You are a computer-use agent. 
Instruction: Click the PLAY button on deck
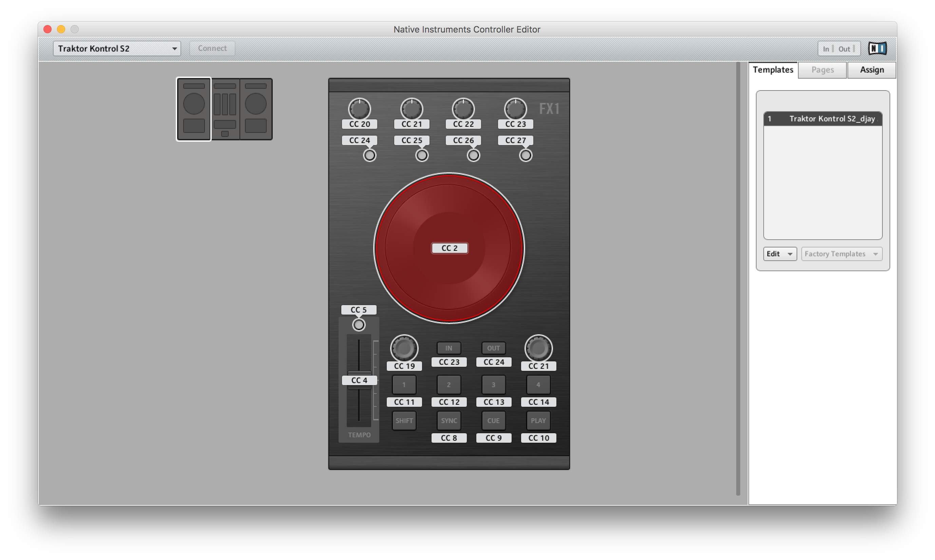tap(538, 420)
